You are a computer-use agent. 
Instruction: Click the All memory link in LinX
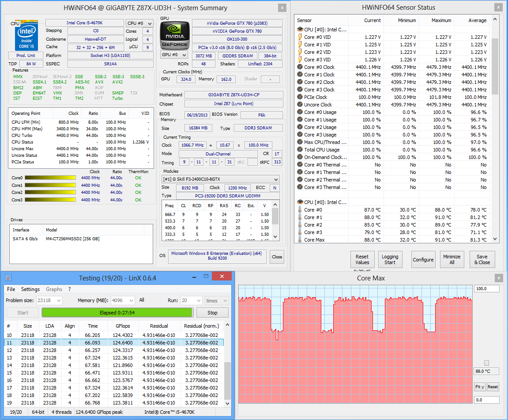coord(142,300)
